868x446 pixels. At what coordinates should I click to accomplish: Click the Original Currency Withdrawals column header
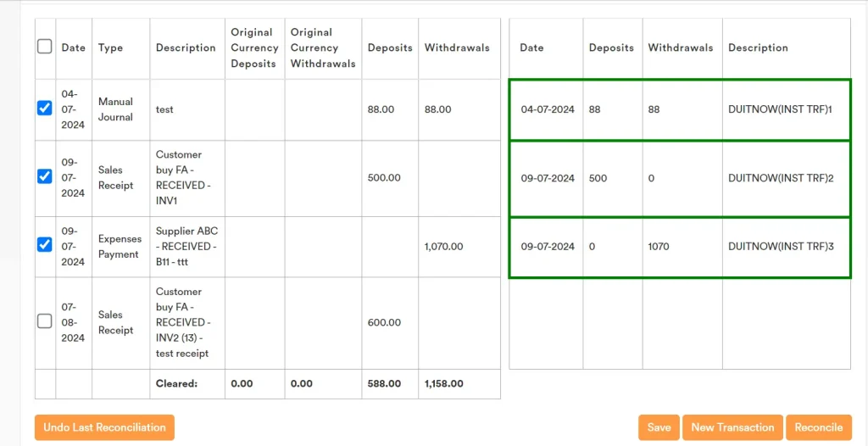[322, 47]
